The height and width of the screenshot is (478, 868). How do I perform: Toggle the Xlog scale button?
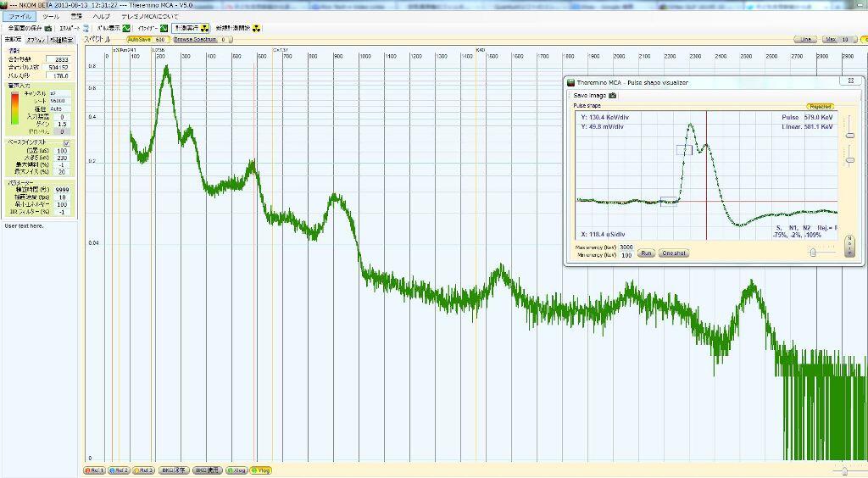point(236,470)
